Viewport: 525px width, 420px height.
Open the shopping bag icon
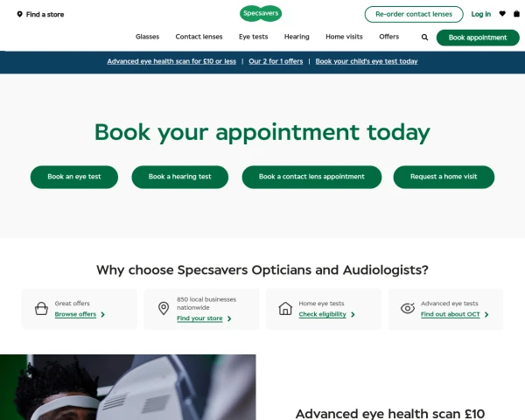coord(516,14)
